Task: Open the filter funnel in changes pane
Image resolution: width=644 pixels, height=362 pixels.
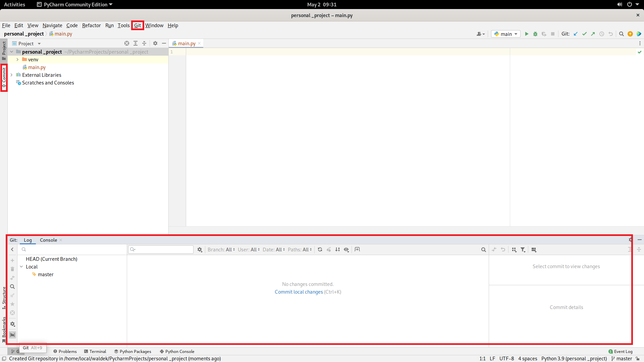Action: (523, 249)
